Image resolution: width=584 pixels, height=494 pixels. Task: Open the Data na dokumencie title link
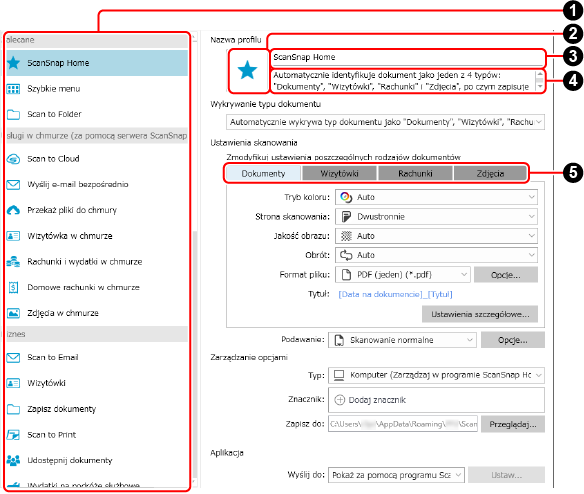[380, 294]
